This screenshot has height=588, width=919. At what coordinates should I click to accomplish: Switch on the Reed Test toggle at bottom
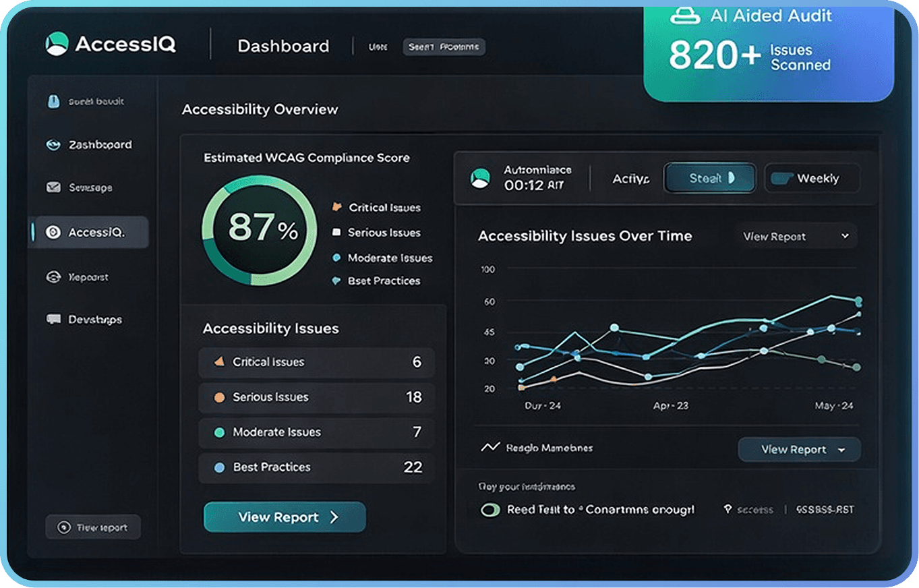(490, 510)
